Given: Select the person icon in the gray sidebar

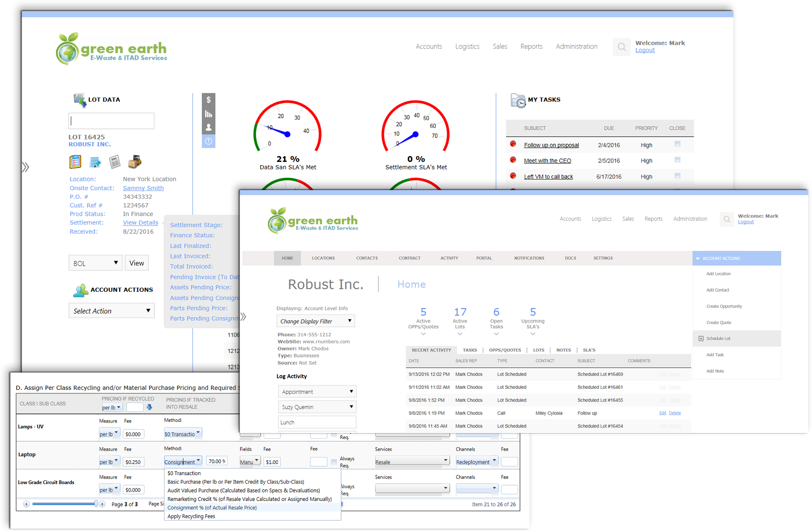Looking at the screenshot, I should pyautogui.click(x=208, y=127).
